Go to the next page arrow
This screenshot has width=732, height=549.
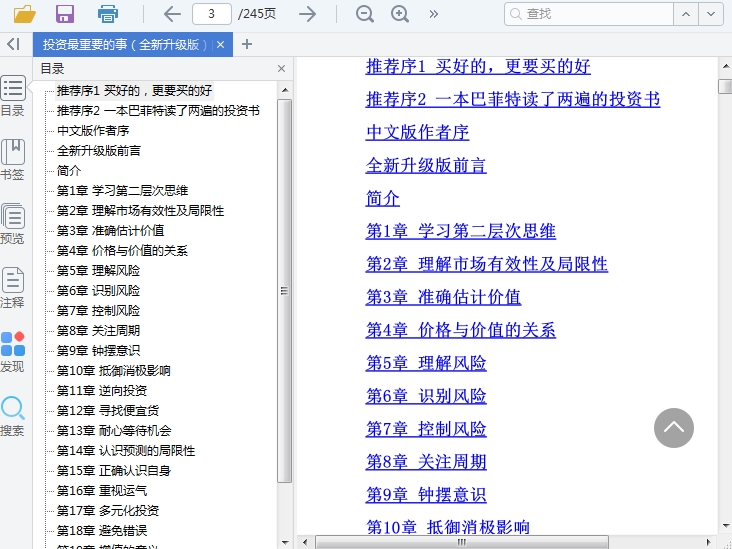307,14
